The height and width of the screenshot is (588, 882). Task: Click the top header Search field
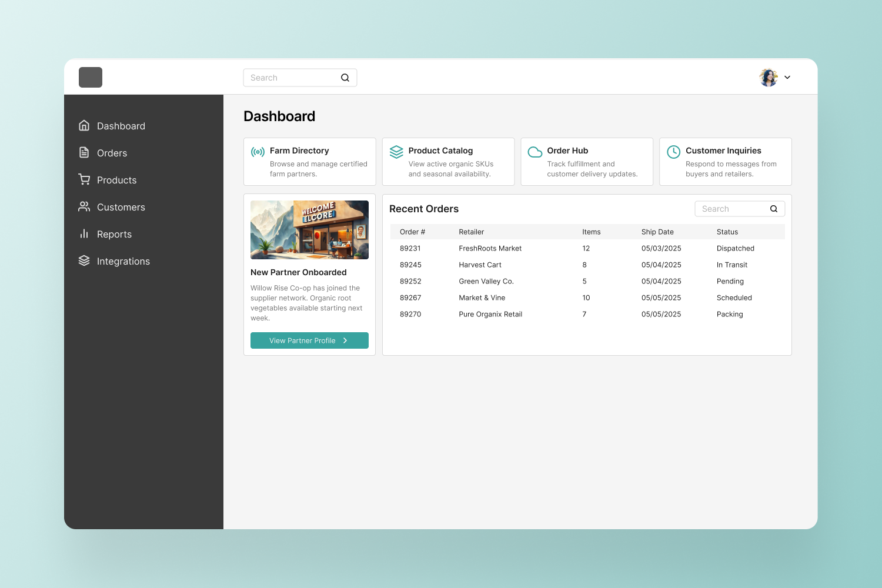(300, 78)
